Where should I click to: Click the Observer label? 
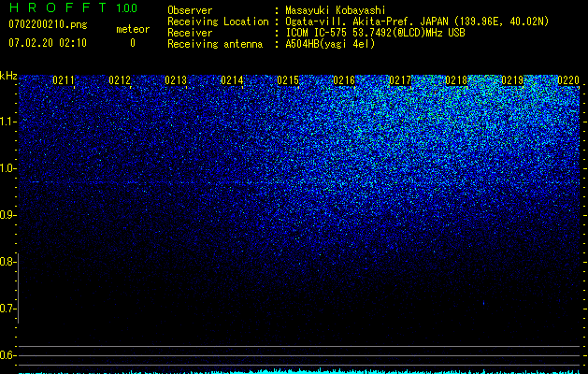(x=190, y=10)
